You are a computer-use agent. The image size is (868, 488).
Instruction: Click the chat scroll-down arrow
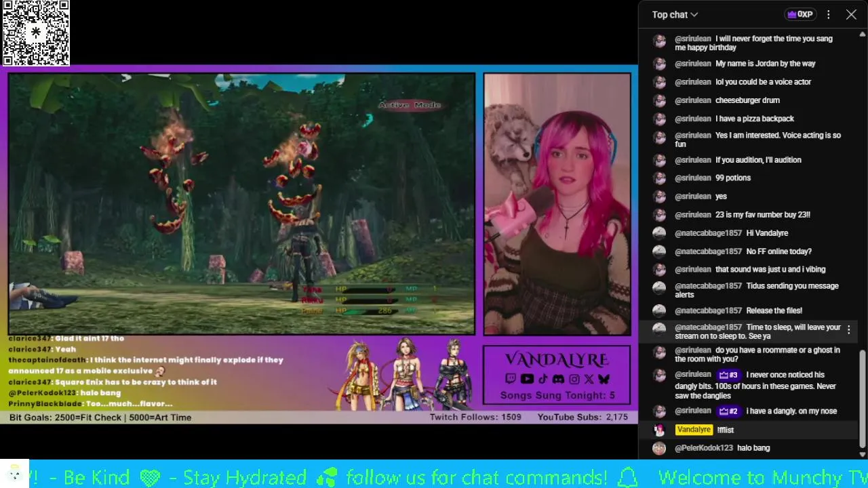(863, 454)
